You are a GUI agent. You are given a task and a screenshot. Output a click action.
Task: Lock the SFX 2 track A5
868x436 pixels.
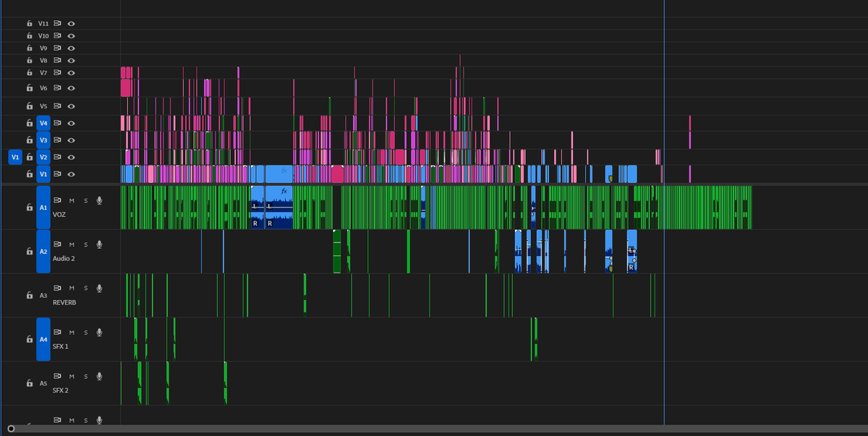(x=30, y=383)
